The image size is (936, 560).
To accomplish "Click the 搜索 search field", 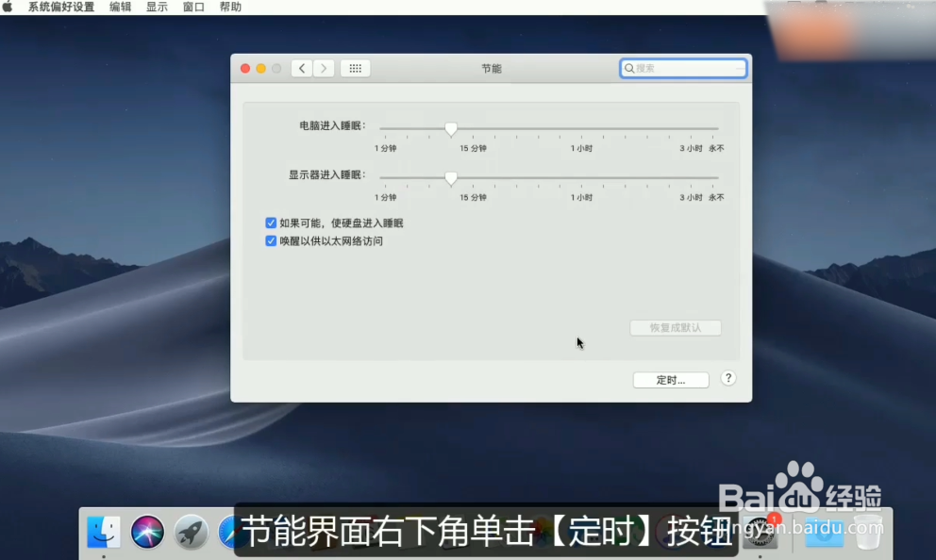I will tap(683, 67).
